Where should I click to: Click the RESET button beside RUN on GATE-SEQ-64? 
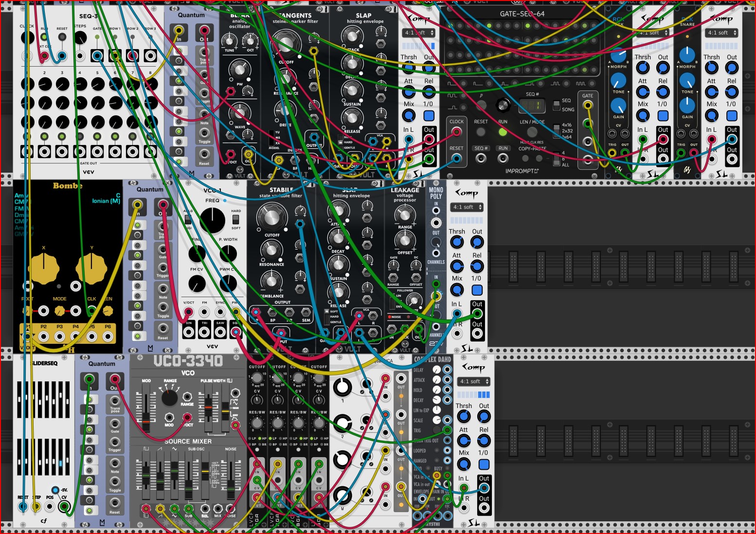[x=481, y=132]
